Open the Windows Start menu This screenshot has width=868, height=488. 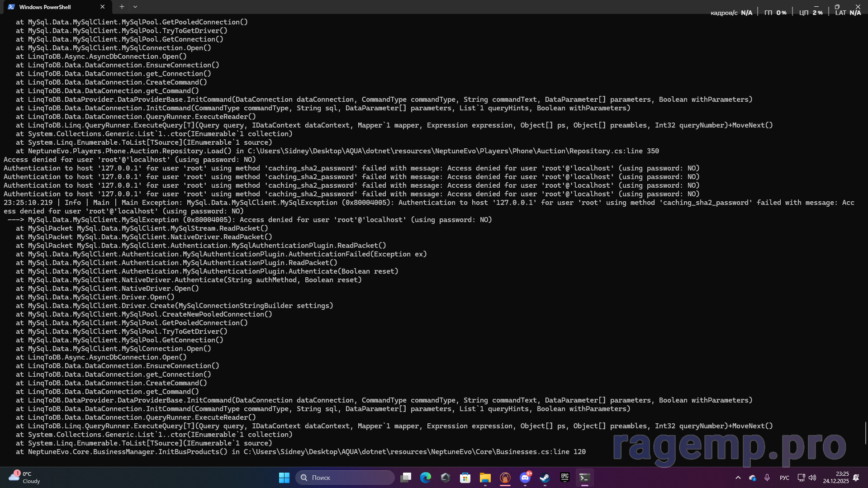click(x=284, y=478)
